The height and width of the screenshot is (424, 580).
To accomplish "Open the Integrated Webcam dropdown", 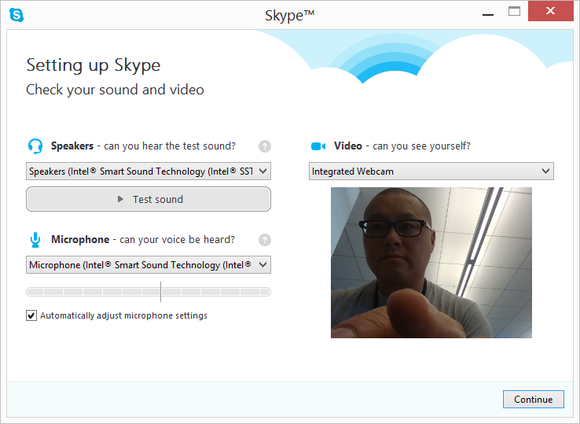I will click(x=431, y=171).
